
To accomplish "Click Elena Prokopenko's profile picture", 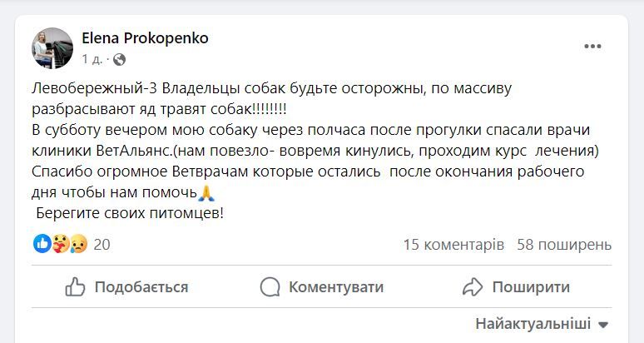I will click(x=52, y=48).
